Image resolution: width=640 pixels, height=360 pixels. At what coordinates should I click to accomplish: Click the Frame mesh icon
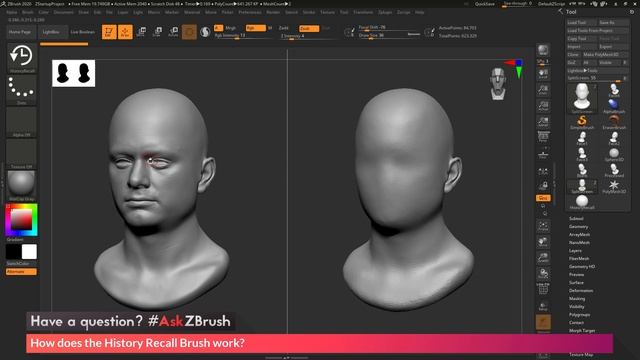543,226
